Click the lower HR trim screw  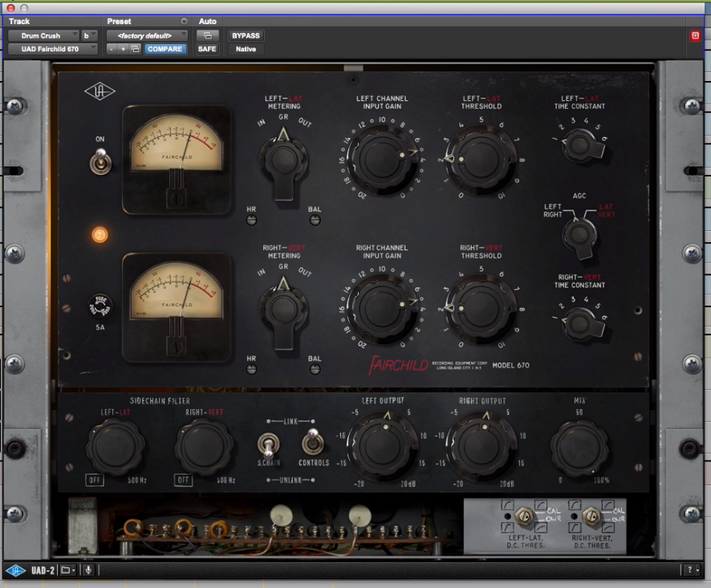pos(251,370)
